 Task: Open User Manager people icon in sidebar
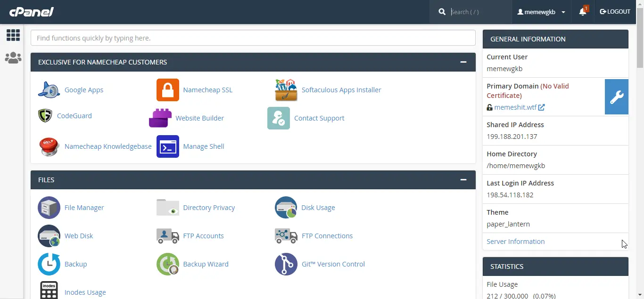tap(13, 58)
